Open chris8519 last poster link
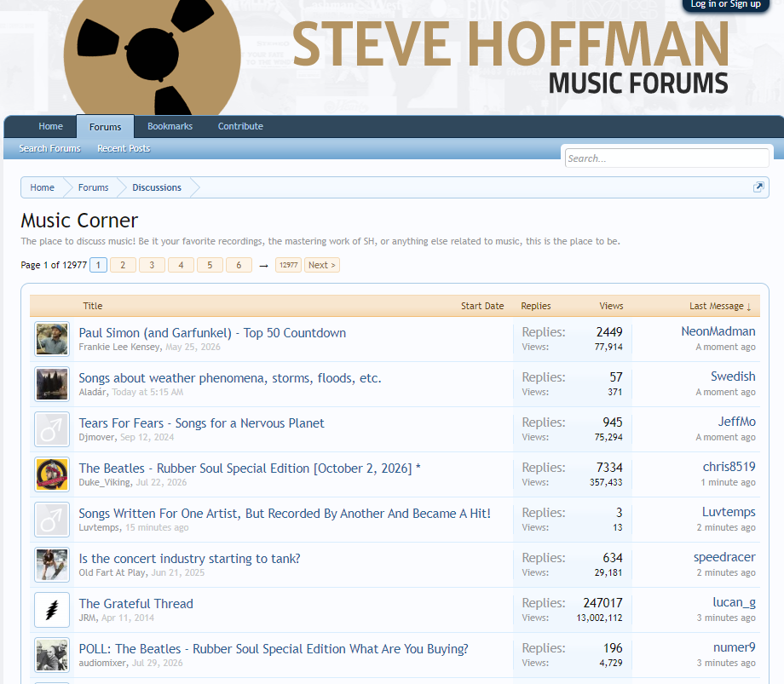 click(729, 467)
